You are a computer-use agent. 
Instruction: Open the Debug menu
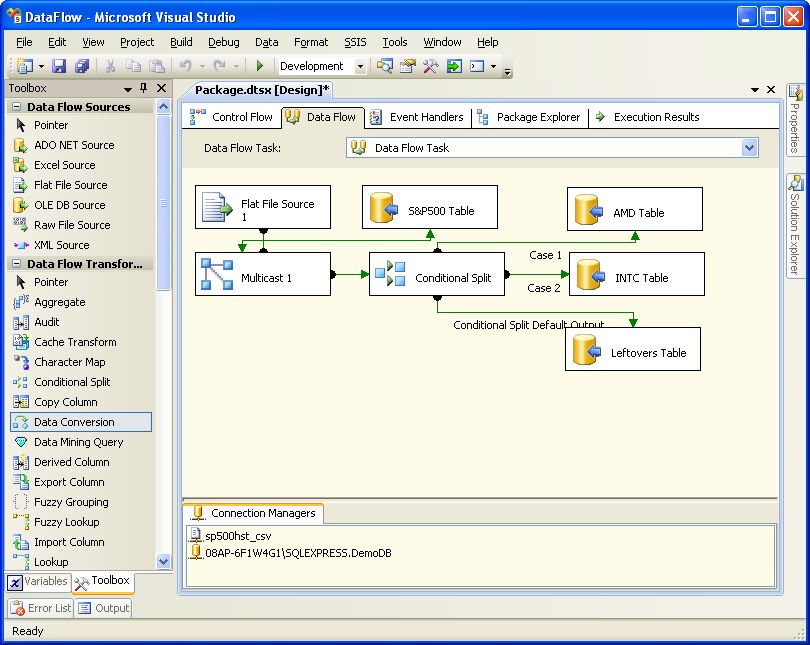pyautogui.click(x=224, y=42)
